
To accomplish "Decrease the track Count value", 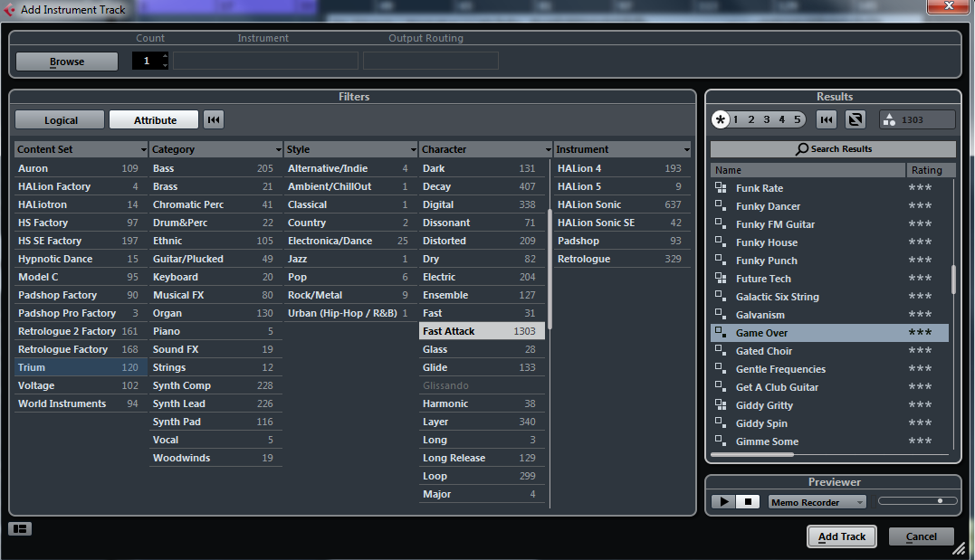I will (x=165, y=64).
